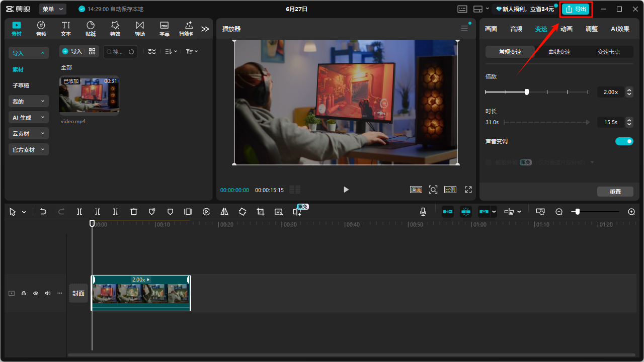The height and width of the screenshot is (362, 644).
Task: Expand the 菜单 dropdown menu
Action: 53,9
